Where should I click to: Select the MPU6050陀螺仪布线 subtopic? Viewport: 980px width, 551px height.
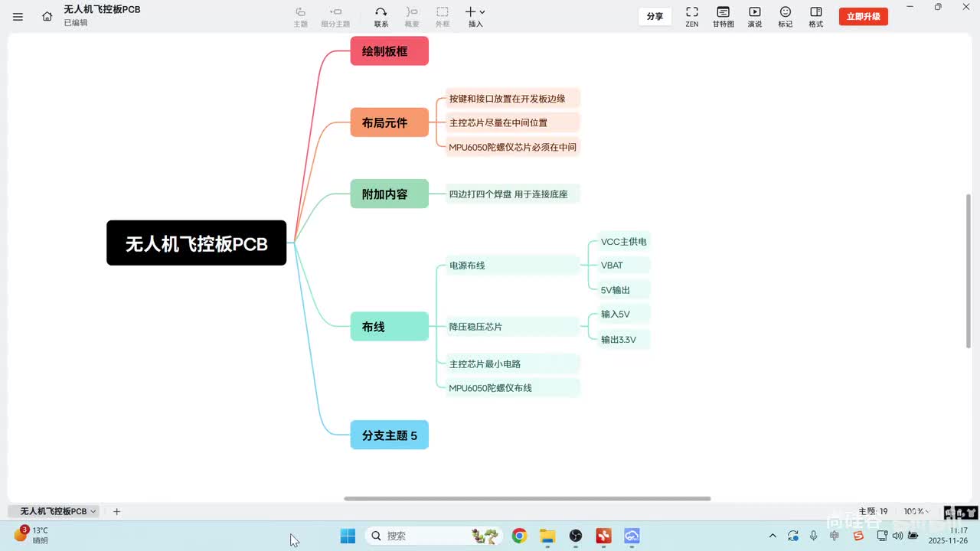point(513,387)
